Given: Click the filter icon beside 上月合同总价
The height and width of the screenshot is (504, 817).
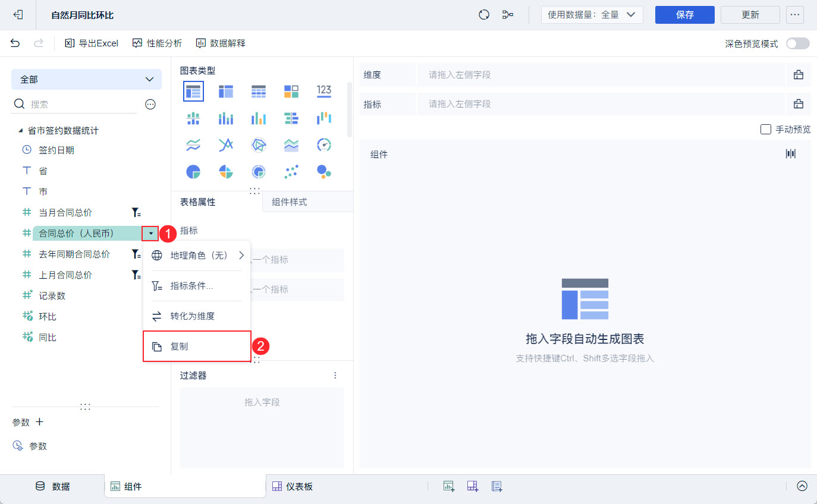Looking at the screenshot, I should point(136,275).
